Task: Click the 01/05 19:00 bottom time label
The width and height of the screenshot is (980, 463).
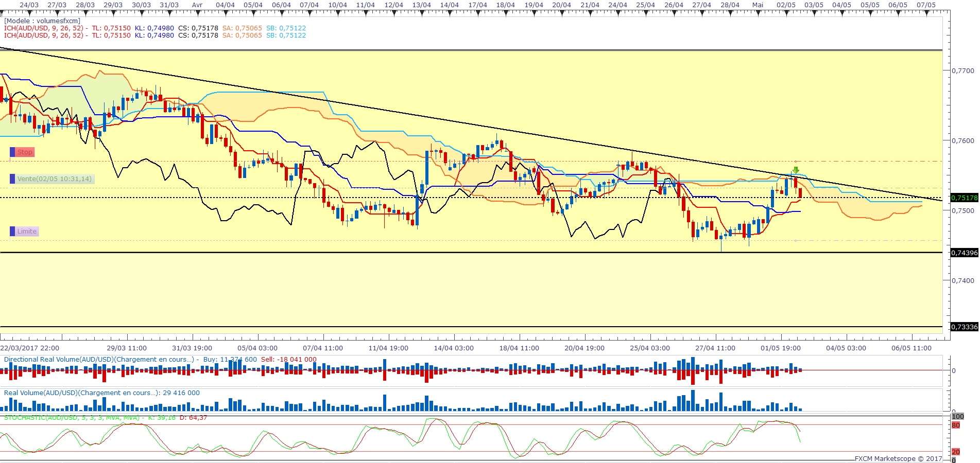Action: pos(781,348)
